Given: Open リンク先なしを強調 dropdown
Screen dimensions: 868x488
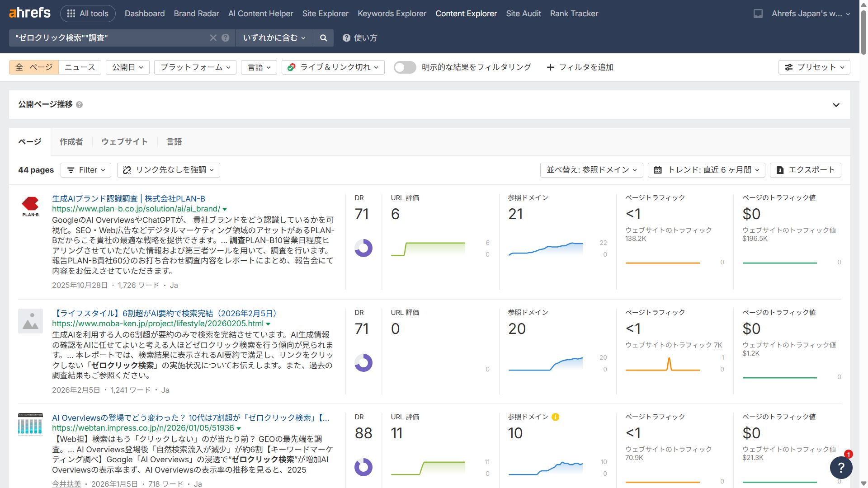Looking at the screenshot, I should tap(169, 170).
